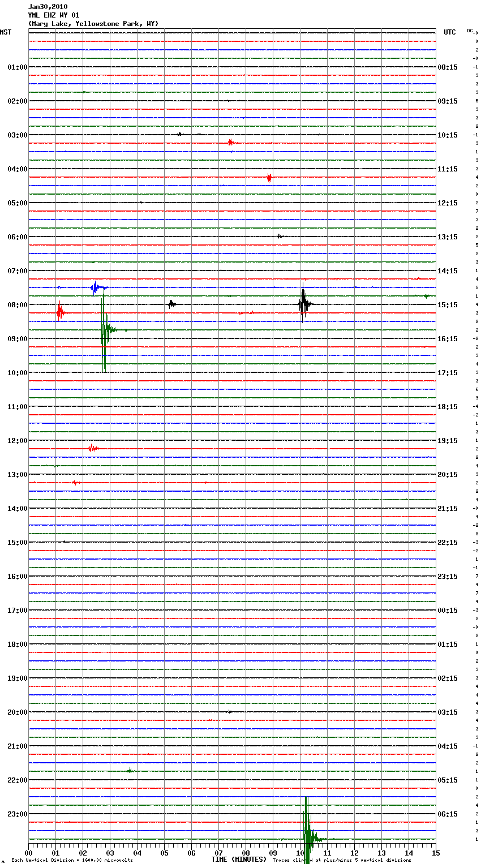This screenshot has width=481, height=868.
Task: Select the 18:00 MST time label
Action: click(18, 644)
